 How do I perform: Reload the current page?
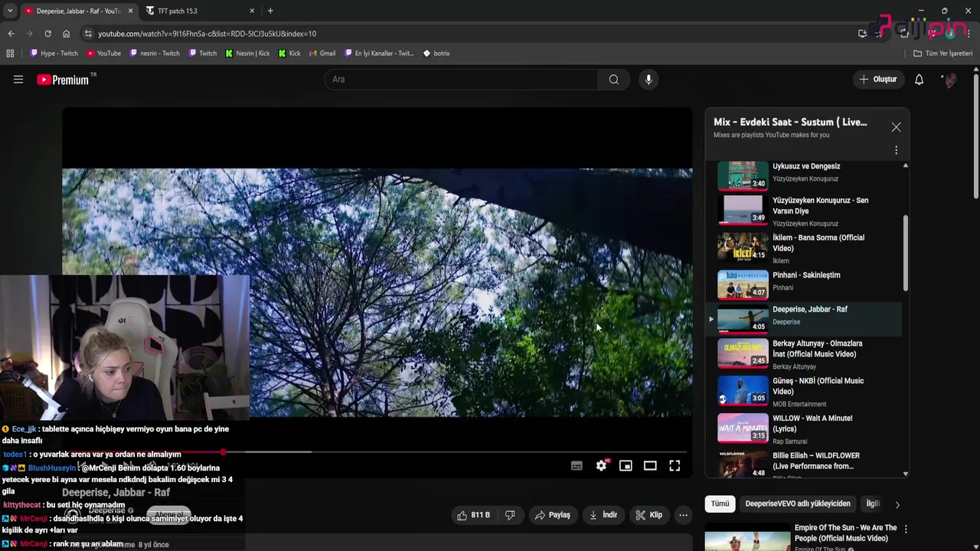[x=47, y=34]
